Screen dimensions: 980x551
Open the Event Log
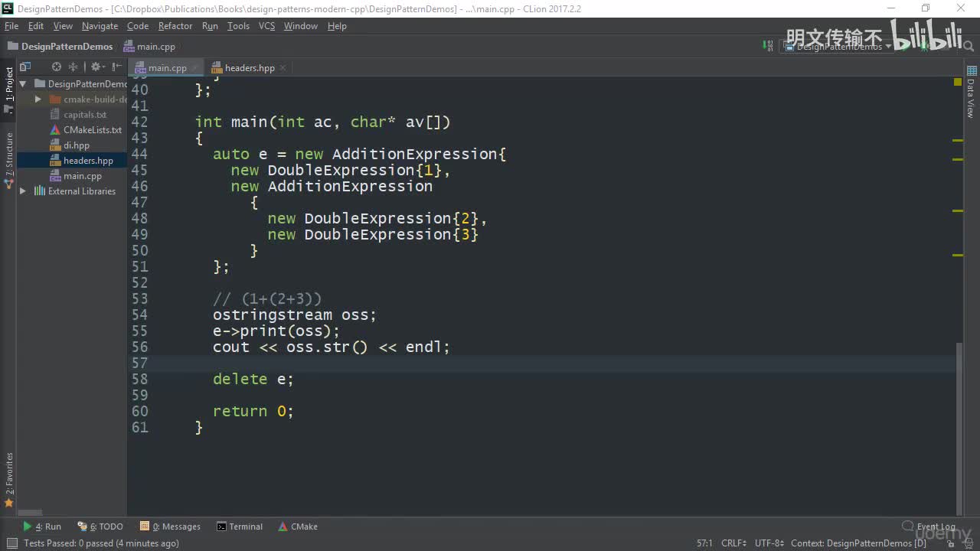click(x=929, y=527)
